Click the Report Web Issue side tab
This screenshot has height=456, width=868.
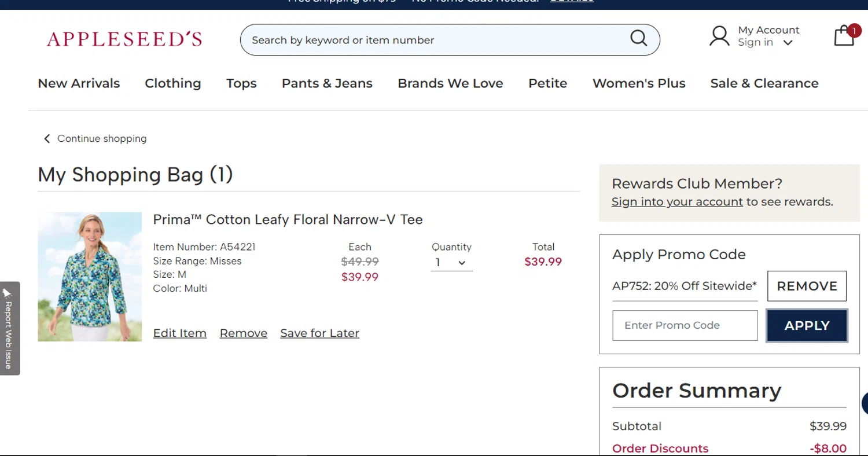coord(9,328)
